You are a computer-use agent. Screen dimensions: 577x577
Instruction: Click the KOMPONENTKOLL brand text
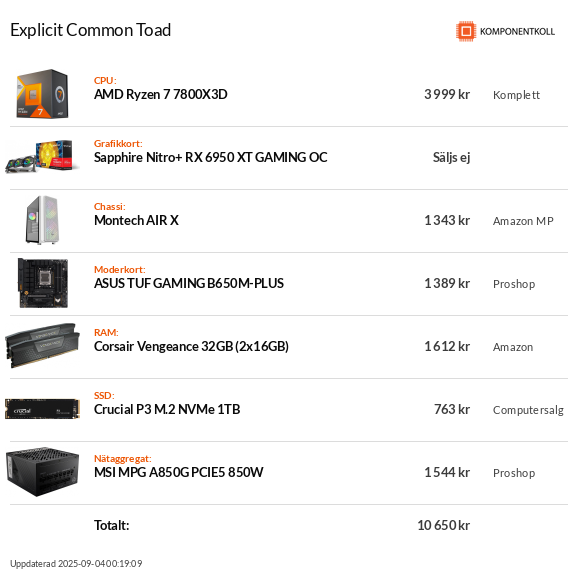(x=517, y=32)
